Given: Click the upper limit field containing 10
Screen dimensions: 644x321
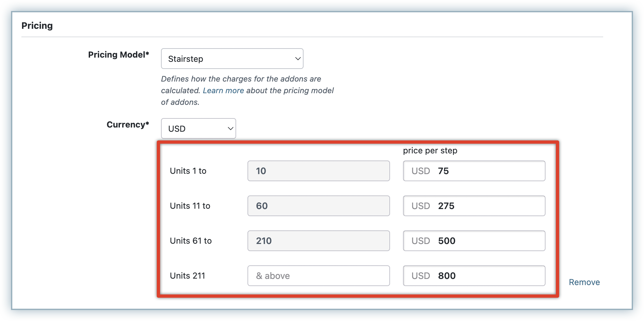Looking at the screenshot, I should point(318,171).
